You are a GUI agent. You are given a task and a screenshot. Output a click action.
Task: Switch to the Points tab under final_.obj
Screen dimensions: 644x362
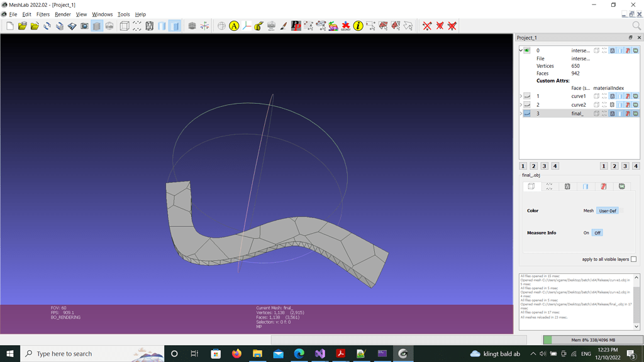click(549, 186)
